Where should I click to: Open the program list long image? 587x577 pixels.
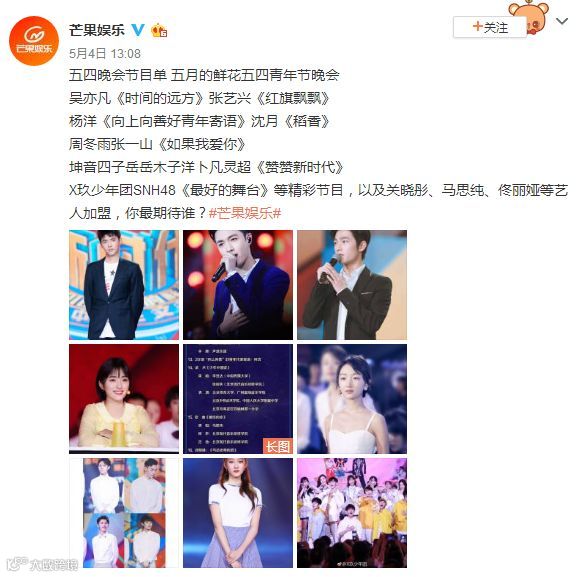click(238, 399)
